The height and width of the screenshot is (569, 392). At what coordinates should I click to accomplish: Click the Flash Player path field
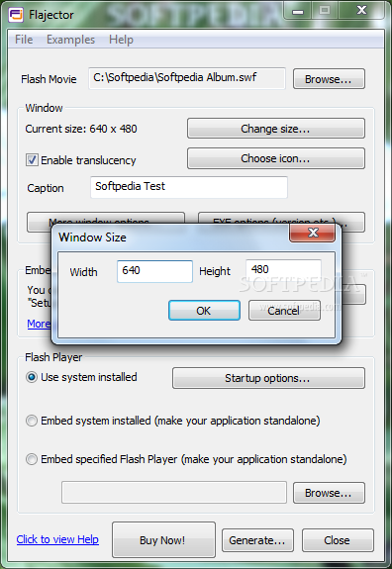point(174,493)
